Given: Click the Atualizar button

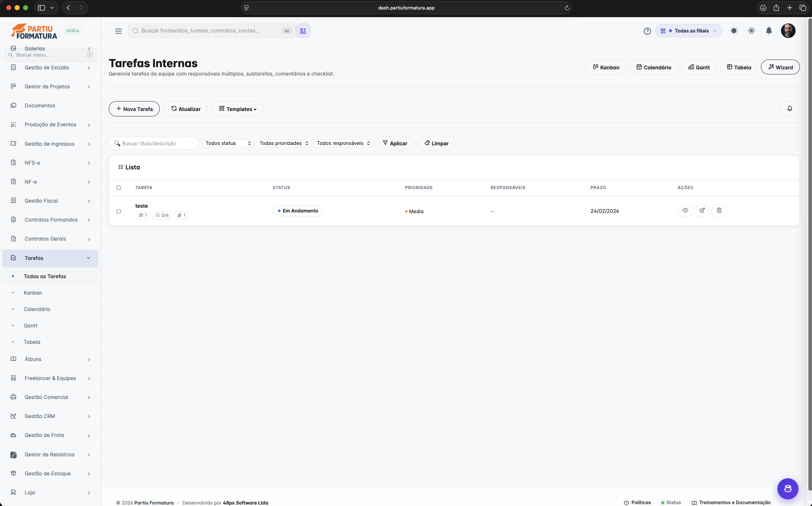Looking at the screenshot, I should point(186,109).
